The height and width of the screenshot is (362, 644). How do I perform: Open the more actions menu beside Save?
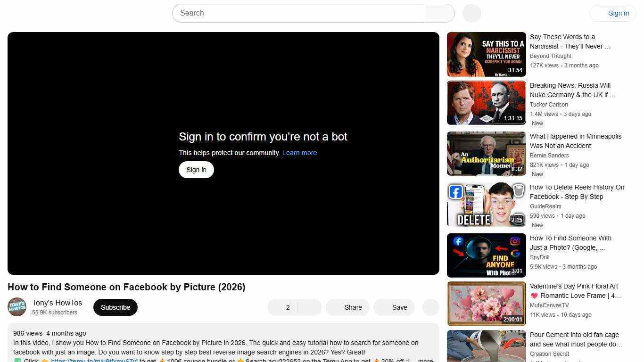pyautogui.click(x=430, y=307)
